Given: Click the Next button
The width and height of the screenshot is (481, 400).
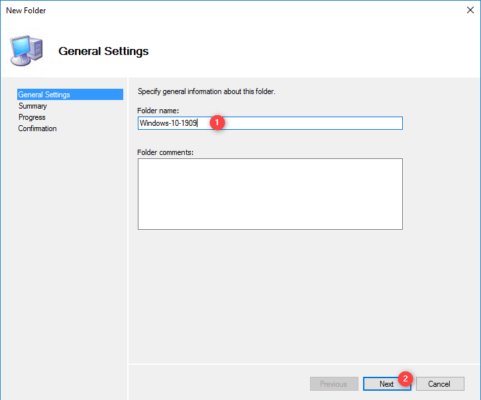Looking at the screenshot, I should point(387,384).
